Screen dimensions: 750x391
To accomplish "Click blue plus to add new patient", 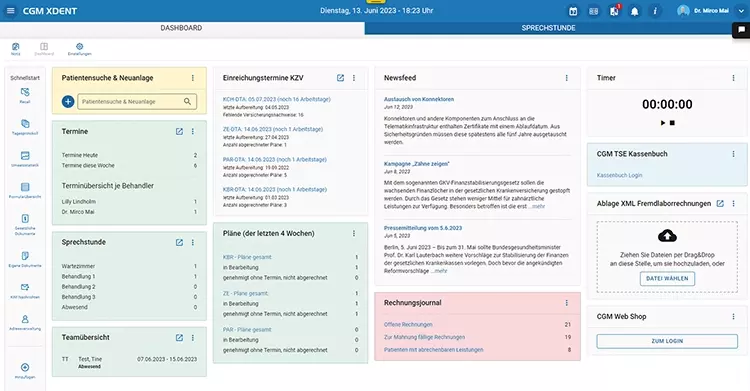I will (68, 101).
